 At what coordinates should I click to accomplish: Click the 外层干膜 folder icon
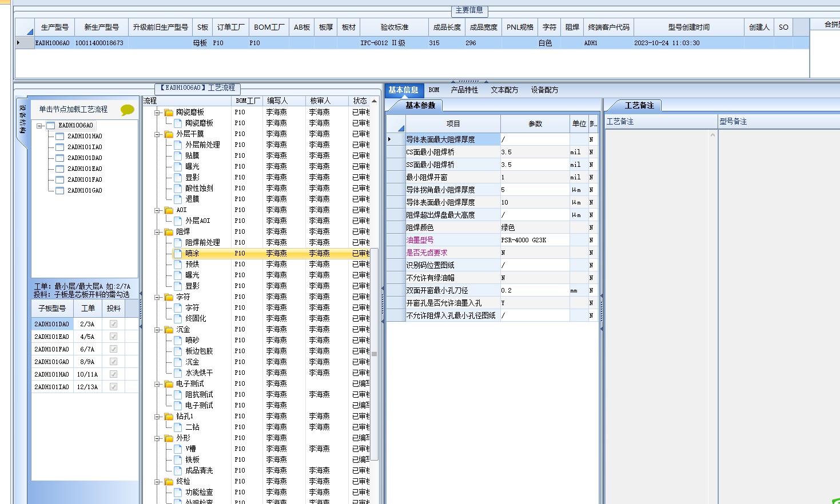tap(169, 134)
